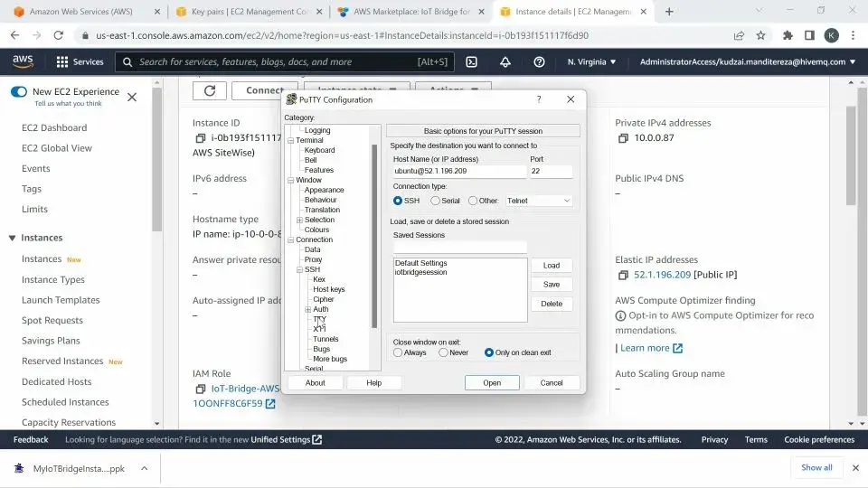Expand Auth node in PuTTY tree
This screenshot has height=488, width=868.
[x=307, y=310]
